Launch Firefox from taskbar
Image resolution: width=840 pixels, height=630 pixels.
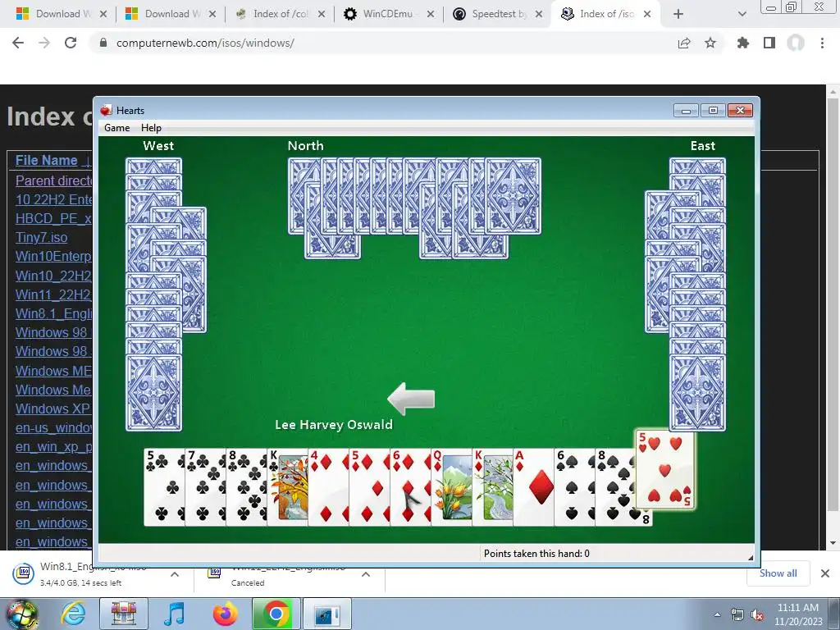225,614
